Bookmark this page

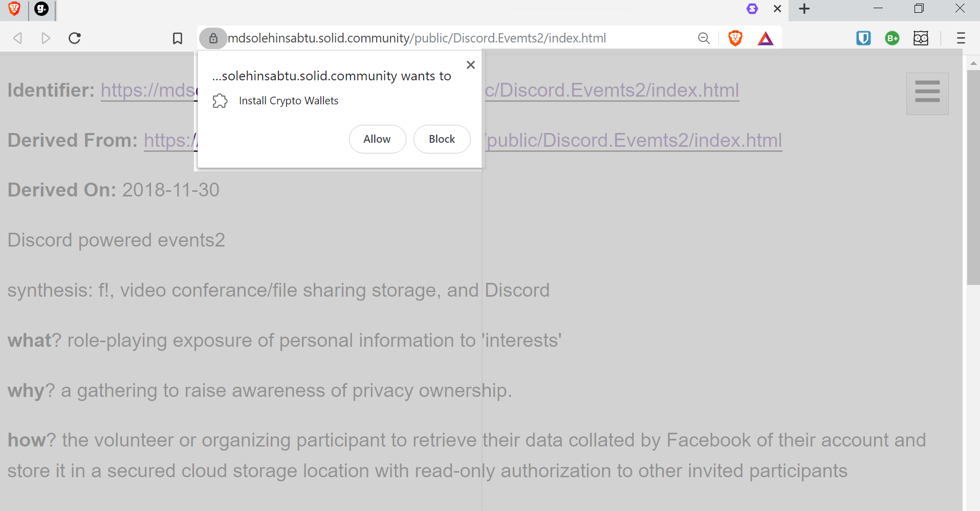pyautogui.click(x=178, y=38)
